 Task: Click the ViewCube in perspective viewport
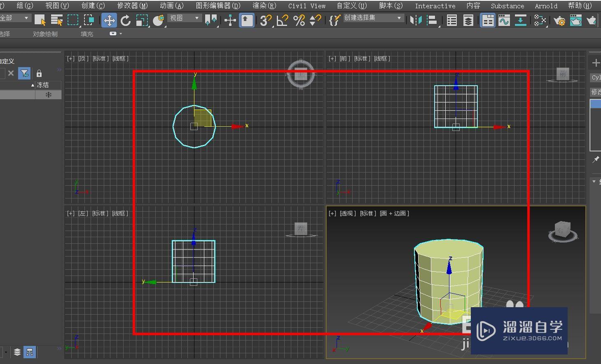pos(562,230)
